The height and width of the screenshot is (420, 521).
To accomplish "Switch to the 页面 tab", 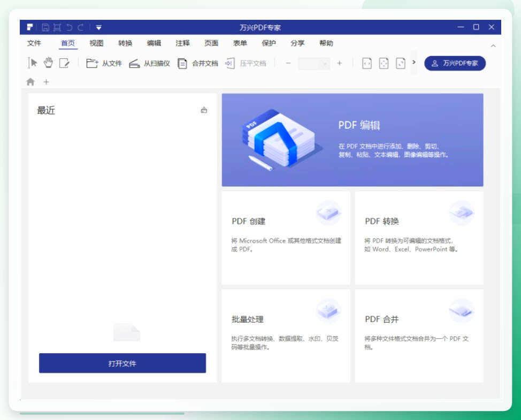I will point(211,43).
